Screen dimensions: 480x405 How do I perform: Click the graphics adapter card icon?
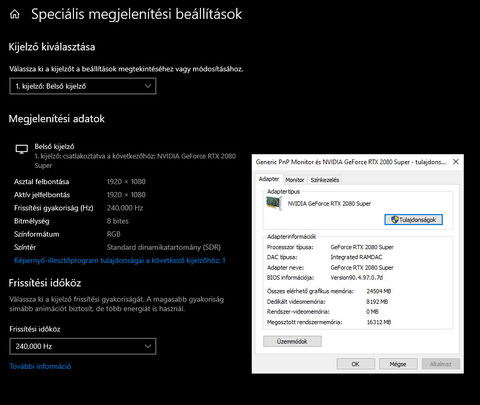(274, 203)
